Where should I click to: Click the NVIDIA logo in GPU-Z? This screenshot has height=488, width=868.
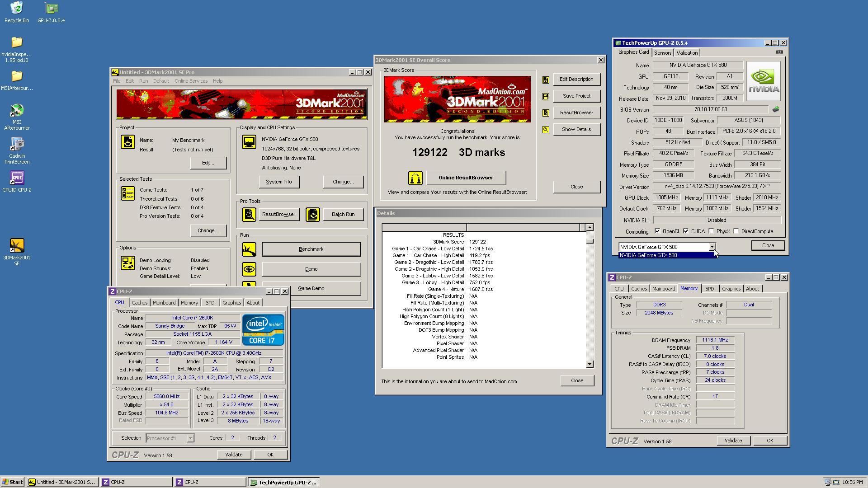(x=763, y=81)
